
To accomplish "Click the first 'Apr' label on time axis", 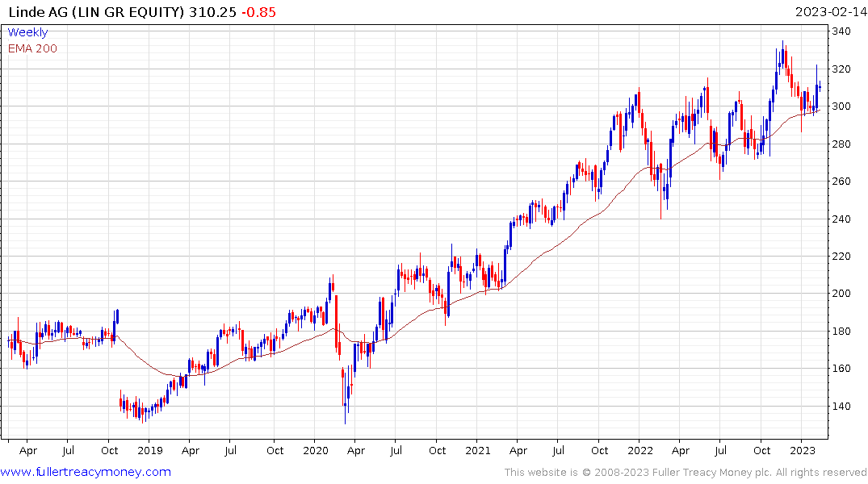I will [x=28, y=451].
